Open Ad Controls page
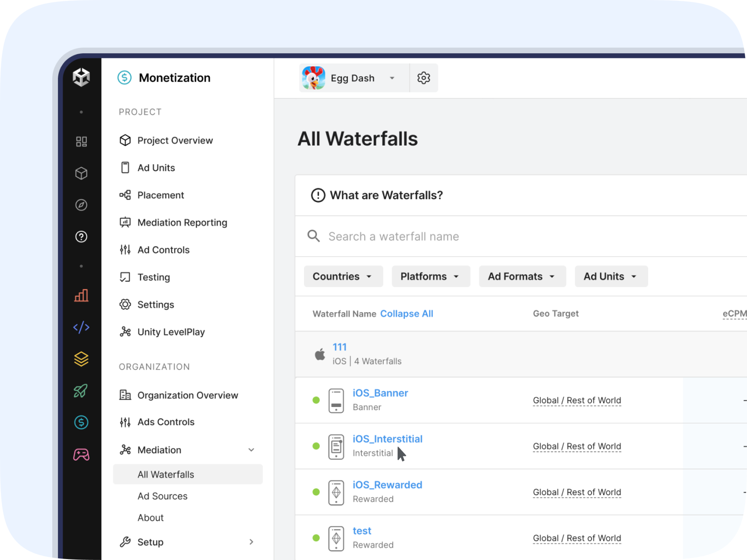Image resolution: width=747 pixels, height=560 pixels. pos(163,250)
